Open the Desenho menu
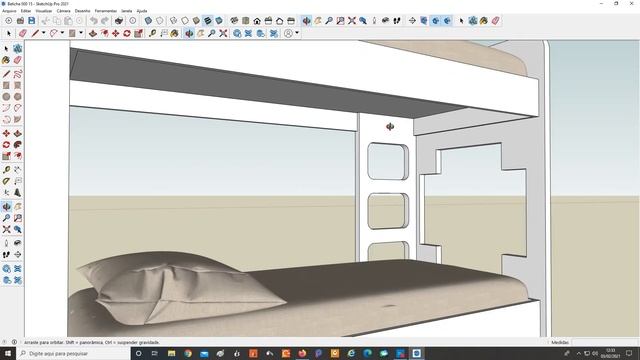Screen dimensions: 640x360 82,11
